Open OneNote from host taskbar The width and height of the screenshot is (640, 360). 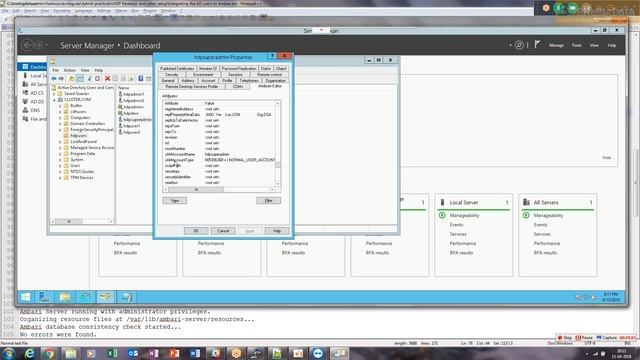tap(154, 353)
